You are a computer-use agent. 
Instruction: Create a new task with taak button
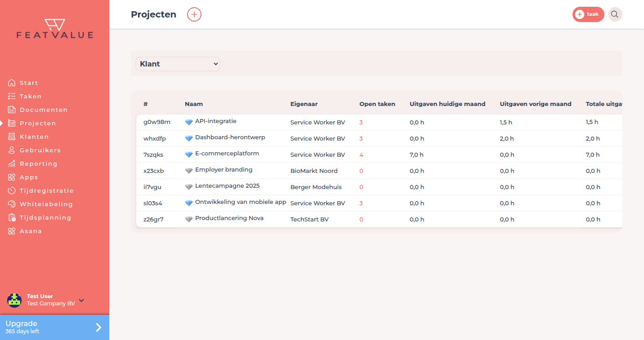[x=588, y=14]
